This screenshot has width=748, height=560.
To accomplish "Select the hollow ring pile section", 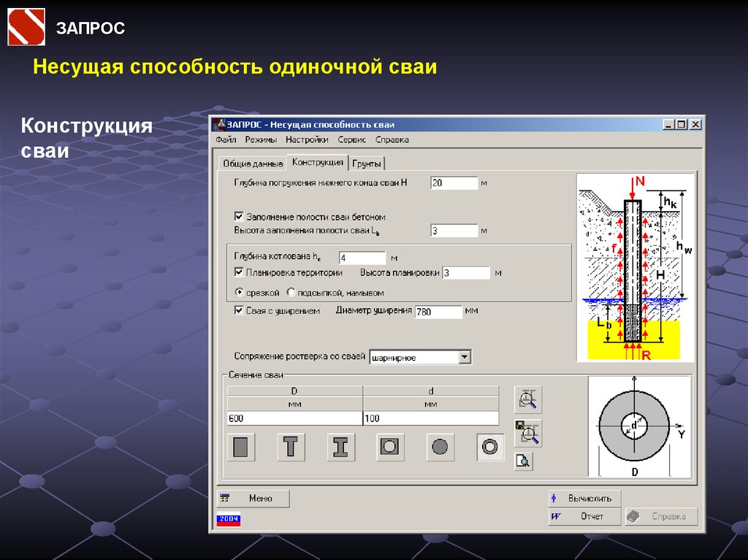I will (489, 447).
